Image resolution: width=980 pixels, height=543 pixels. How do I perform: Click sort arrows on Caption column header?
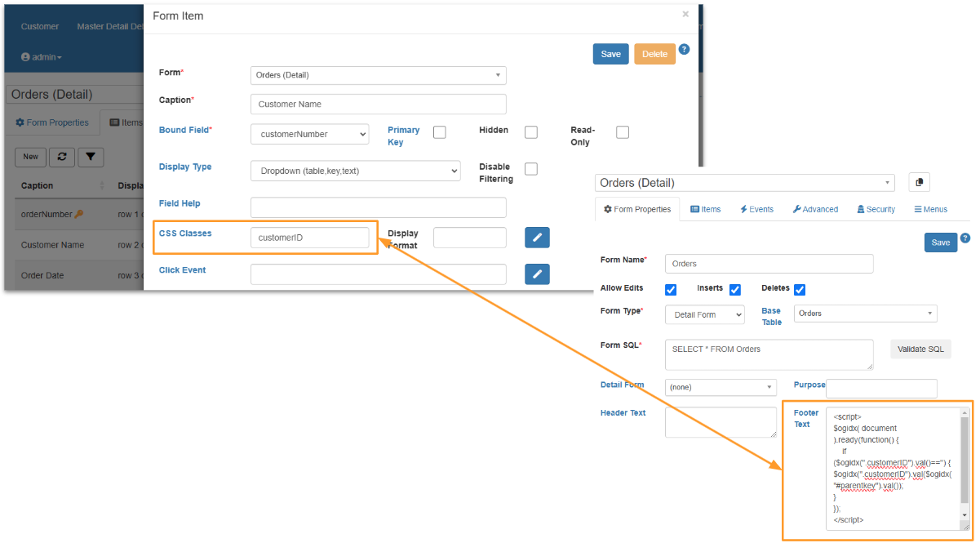[x=102, y=185]
